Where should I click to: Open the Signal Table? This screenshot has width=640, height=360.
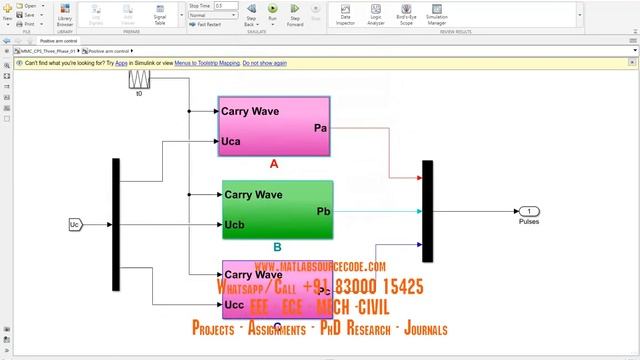coord(160,15)
